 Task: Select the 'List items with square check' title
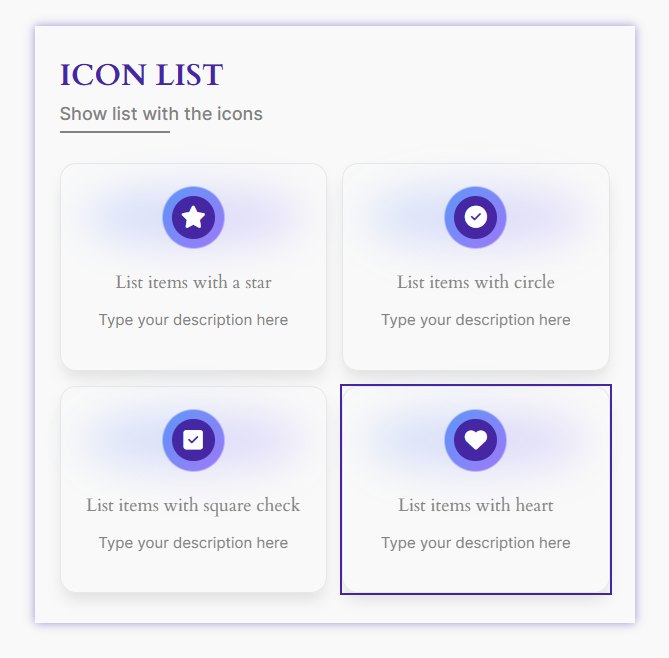pos(193,505)
